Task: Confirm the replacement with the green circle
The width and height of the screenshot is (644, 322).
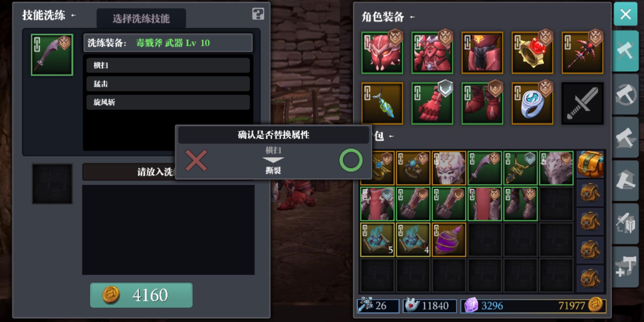Action: (351, 160)
